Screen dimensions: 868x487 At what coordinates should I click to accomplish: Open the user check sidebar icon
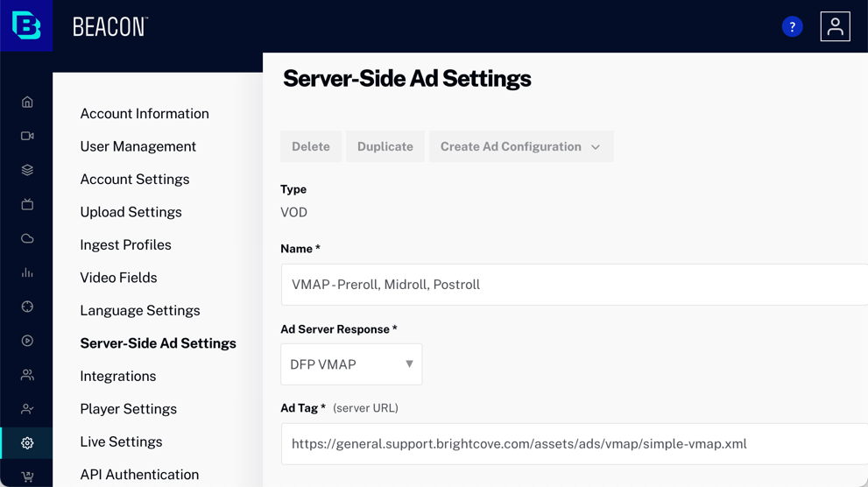tap(27, 409)
